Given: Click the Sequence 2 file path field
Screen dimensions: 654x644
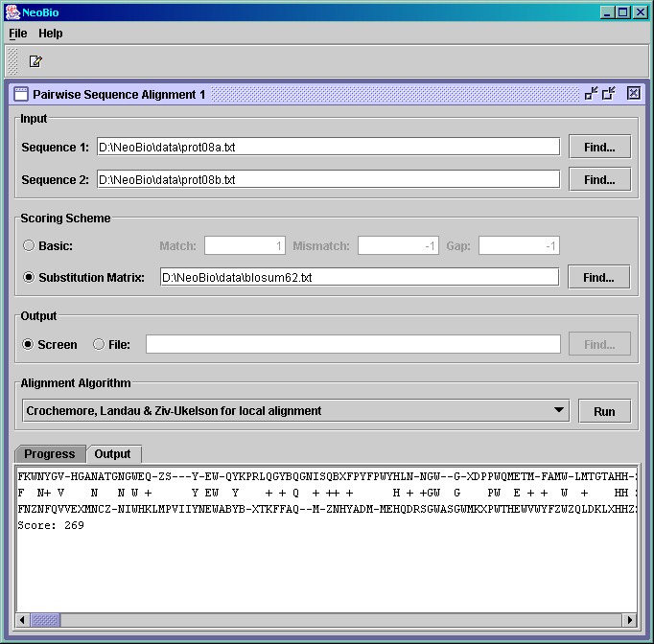Looking at the screenshot, I should 328,179.
